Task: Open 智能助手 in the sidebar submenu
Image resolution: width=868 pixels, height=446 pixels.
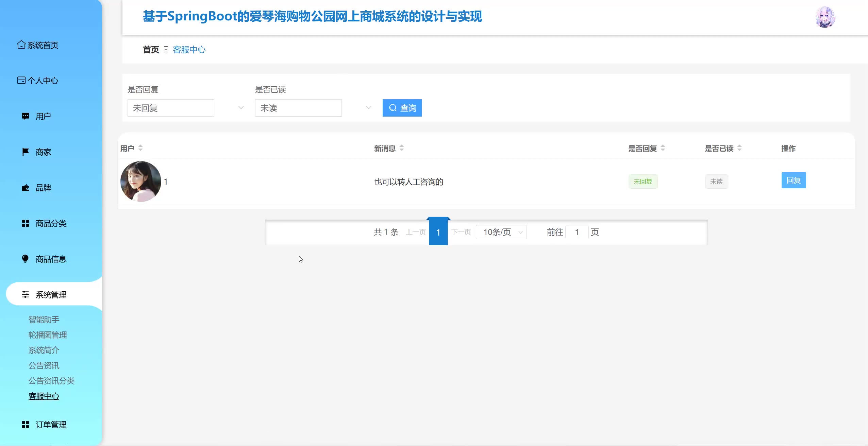Action: click(44, 320)
